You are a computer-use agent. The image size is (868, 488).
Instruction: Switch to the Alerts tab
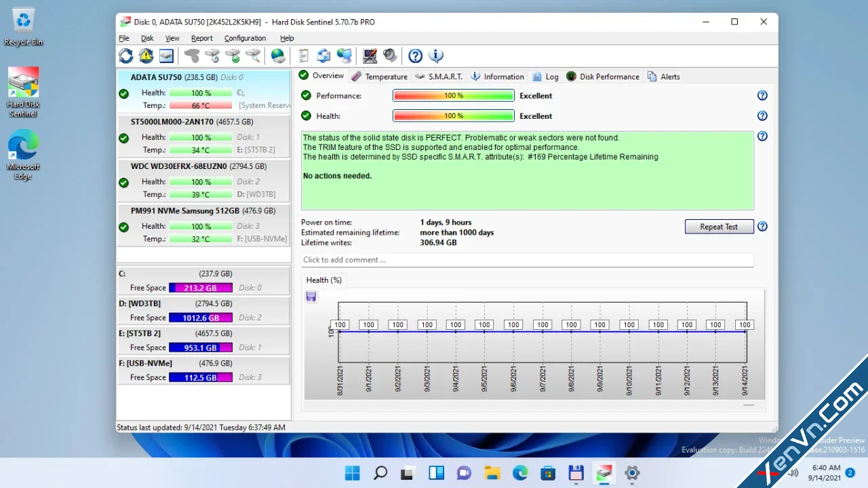pos(663,77)
